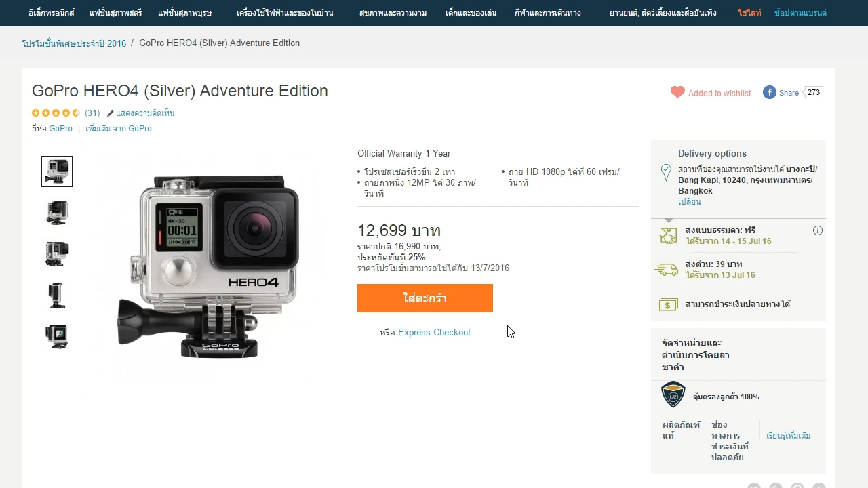Open the โปรโมชั่นพิเศษประจำปี 2016 breadcrumb link
This screenshot has width=868, height=488.
[x=74, y=43]
